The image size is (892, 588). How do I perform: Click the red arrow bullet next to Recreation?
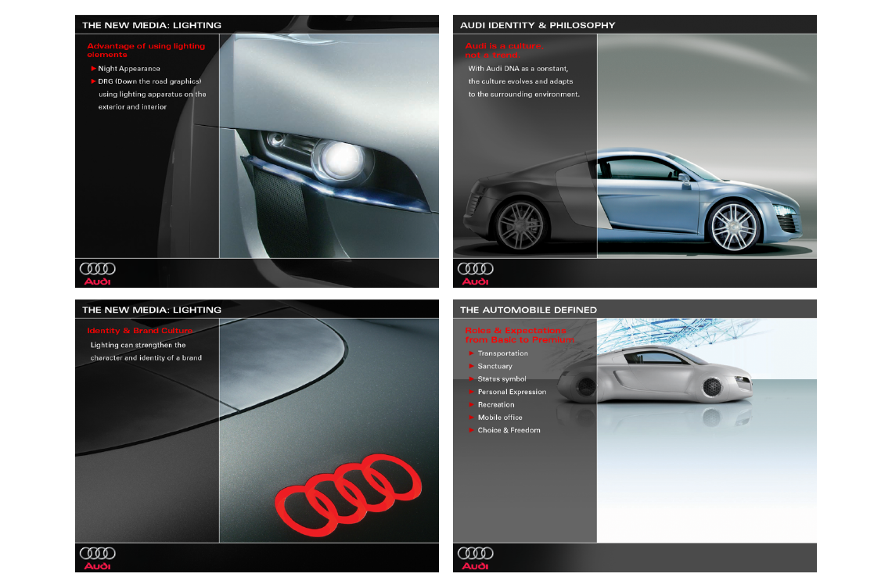(471, 405)
